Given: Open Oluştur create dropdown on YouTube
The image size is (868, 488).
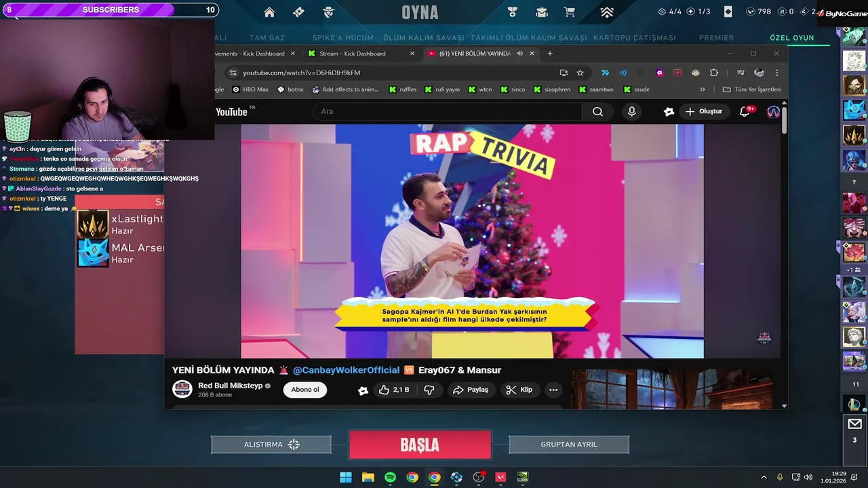Looking at the screenshot, I should tap(704, 112).
